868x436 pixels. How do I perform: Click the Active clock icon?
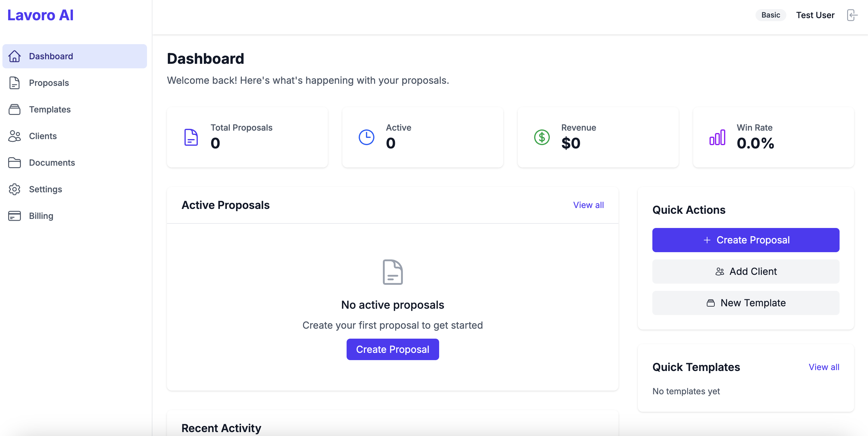click(367, 137)
